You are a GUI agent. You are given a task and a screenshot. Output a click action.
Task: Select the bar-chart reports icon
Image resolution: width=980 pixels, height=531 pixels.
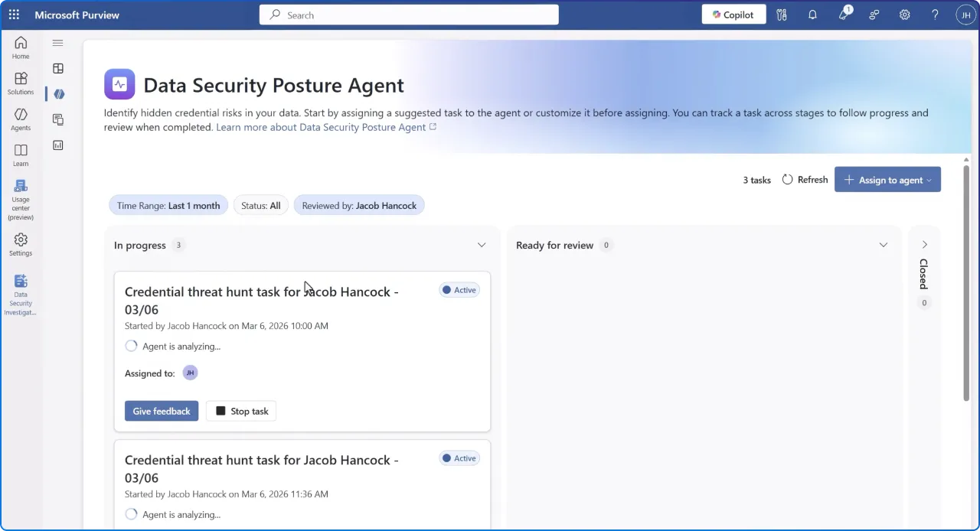(57, 145)
